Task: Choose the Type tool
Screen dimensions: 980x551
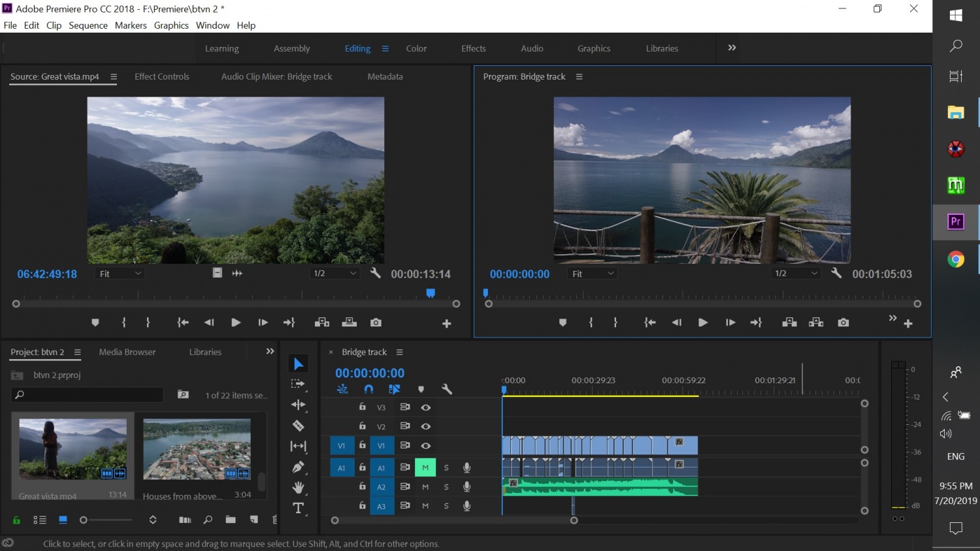Action: click(298, 508)
